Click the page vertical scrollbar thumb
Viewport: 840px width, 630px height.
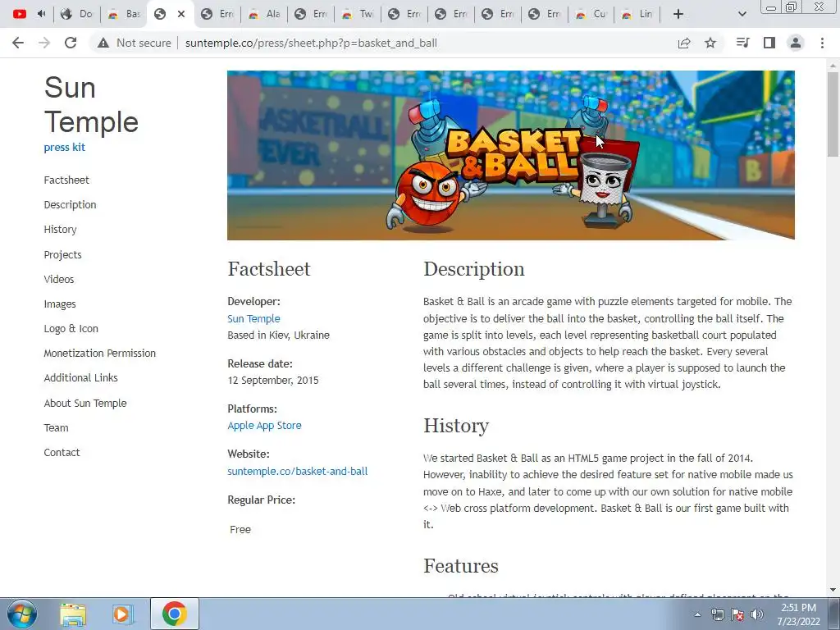click(x=833, y=113)
